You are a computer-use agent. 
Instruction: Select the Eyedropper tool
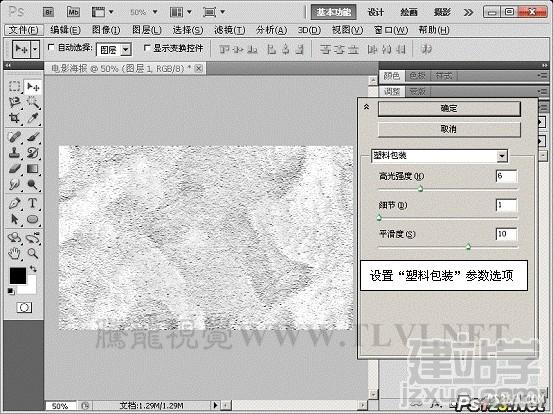32,118
